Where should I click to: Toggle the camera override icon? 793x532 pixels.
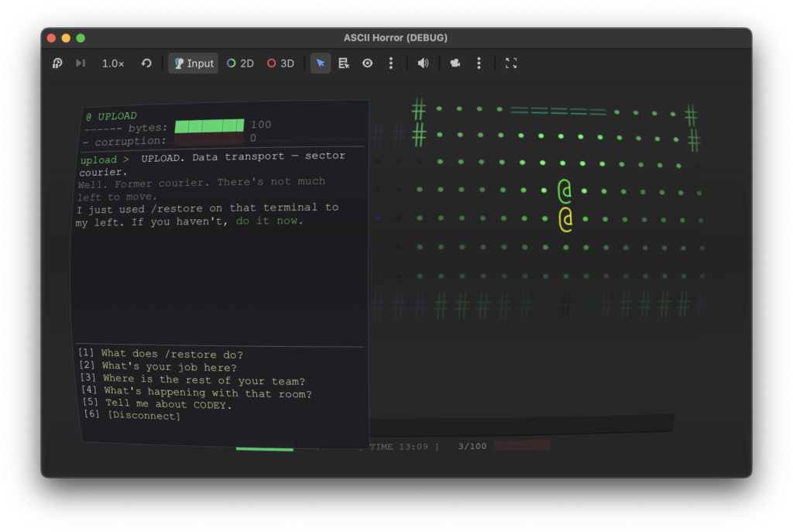tap(455, 63)
